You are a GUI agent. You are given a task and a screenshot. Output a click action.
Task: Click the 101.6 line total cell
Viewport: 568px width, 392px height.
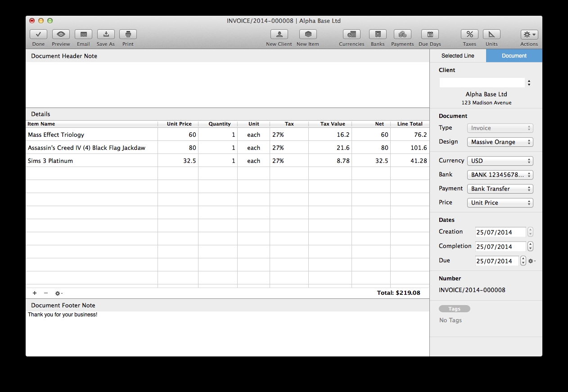pos(410,148)
